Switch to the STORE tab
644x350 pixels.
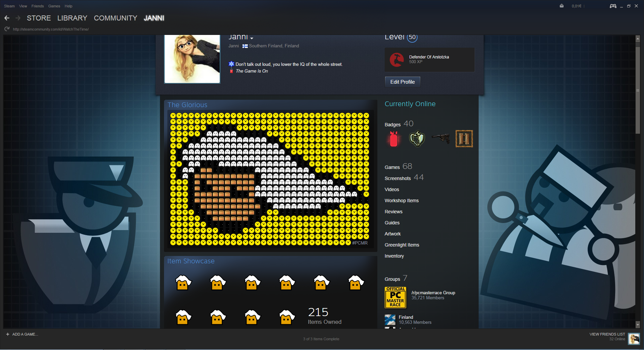point(39,18)
